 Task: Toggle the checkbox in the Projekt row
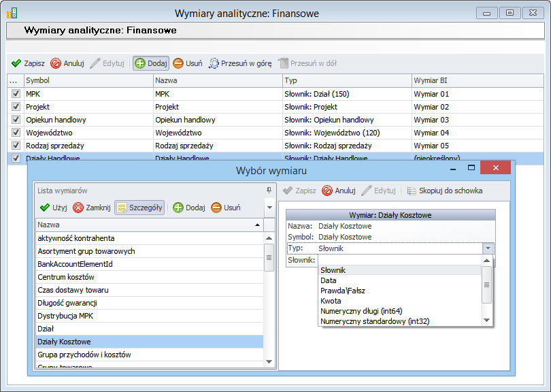coord(16,107)
